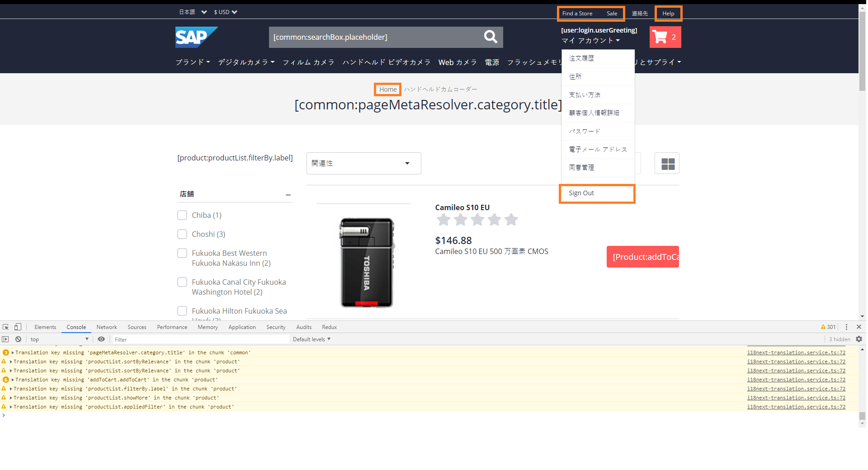
Task: Click the Find a Store link
Action: [x=577, y=14]
